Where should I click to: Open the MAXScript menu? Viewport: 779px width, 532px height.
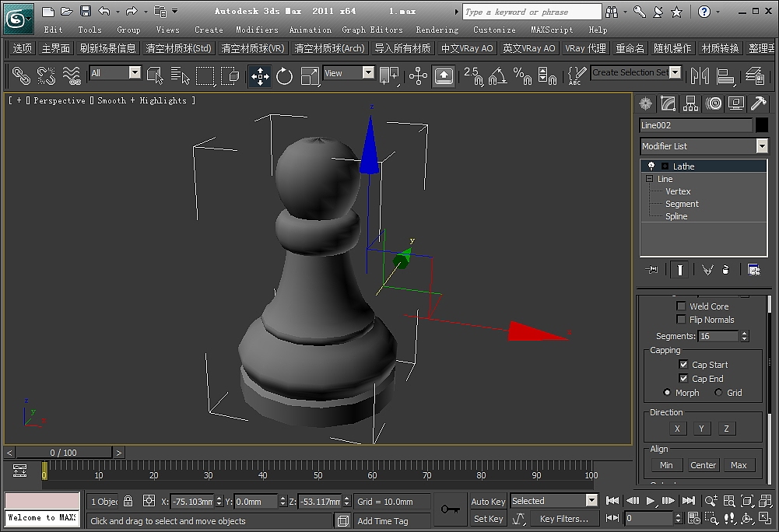[552, 30]
